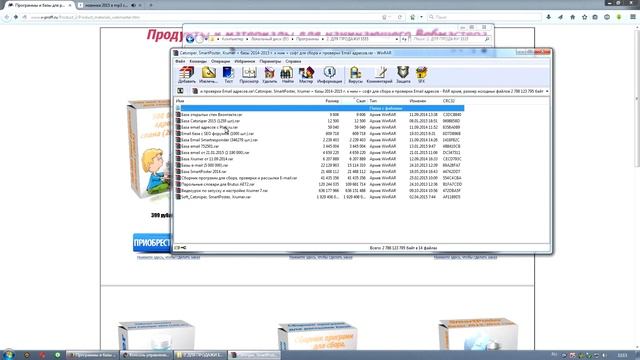Click the WinRAR Add (Добавить) toolbar icon

click(187, 75)
